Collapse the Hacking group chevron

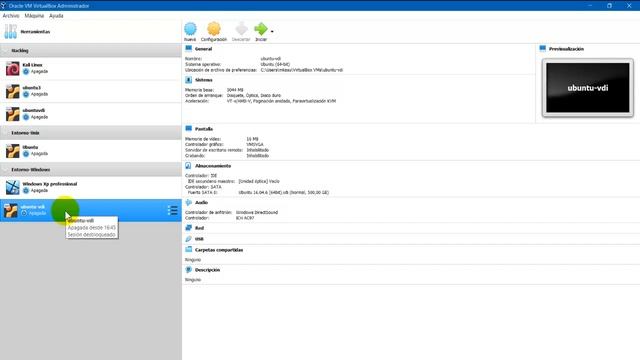(x=6, y=51)
